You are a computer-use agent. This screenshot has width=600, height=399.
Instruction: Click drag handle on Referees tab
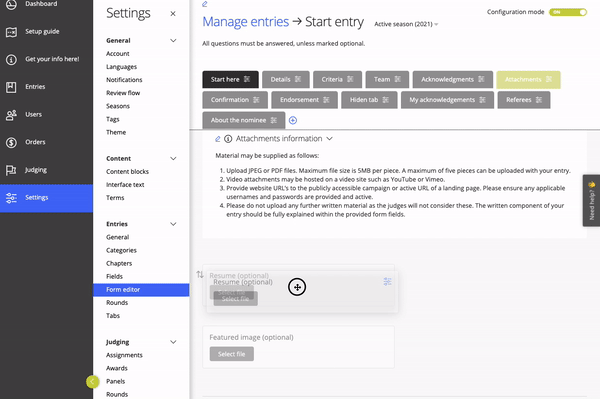coord(539,100)
